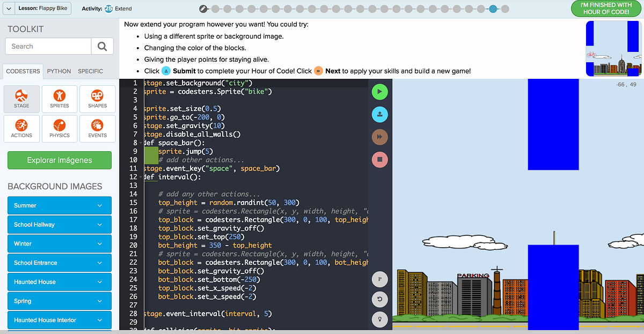The image size is (644, 334).
Task: Open the EVENTS toolkit panel
Action: pyautogui.click(x=97, y=129)
